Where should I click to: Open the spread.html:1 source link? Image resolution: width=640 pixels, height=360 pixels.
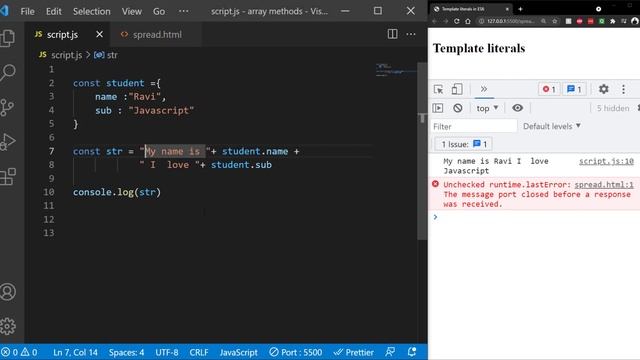click(604, 184)
